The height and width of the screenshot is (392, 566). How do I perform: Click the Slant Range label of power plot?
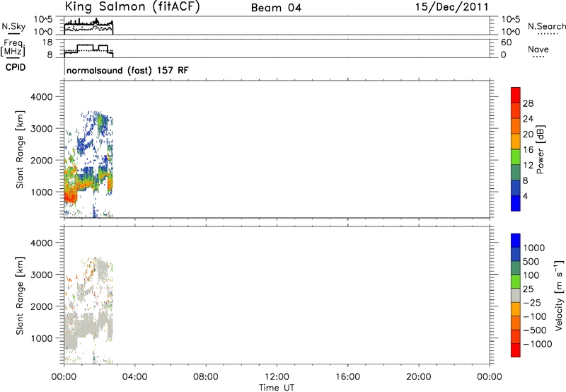(20, 149)
